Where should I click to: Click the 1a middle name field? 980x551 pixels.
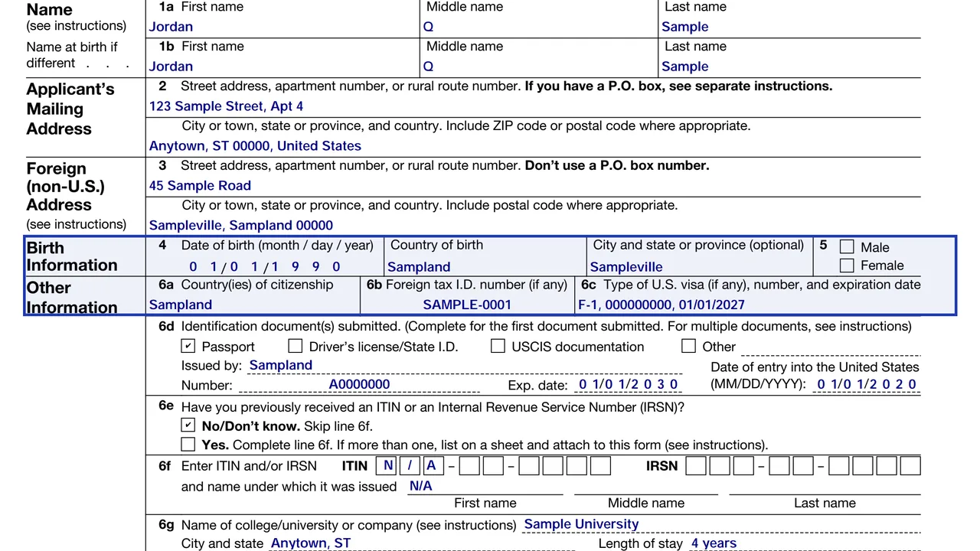pos(538,27)
